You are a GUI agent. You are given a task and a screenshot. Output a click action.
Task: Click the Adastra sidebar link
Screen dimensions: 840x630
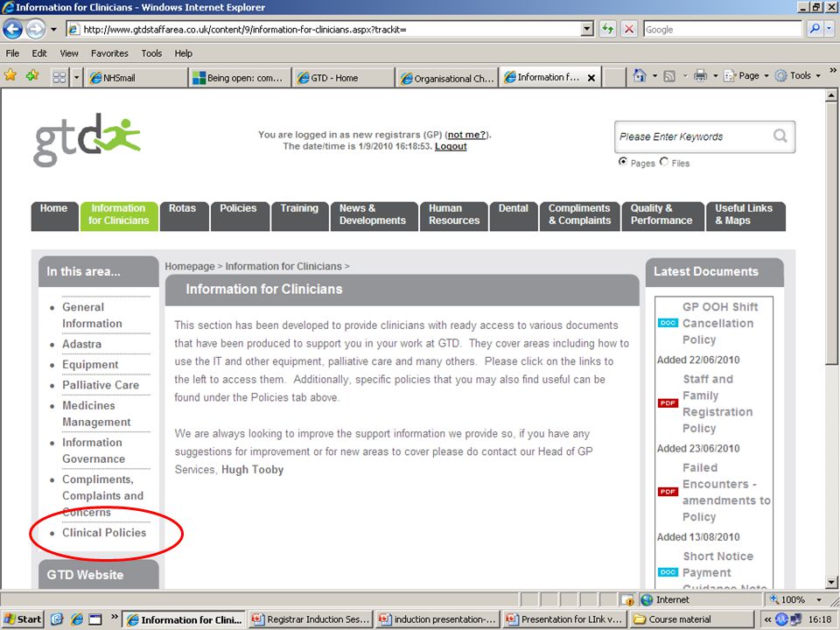81,344
